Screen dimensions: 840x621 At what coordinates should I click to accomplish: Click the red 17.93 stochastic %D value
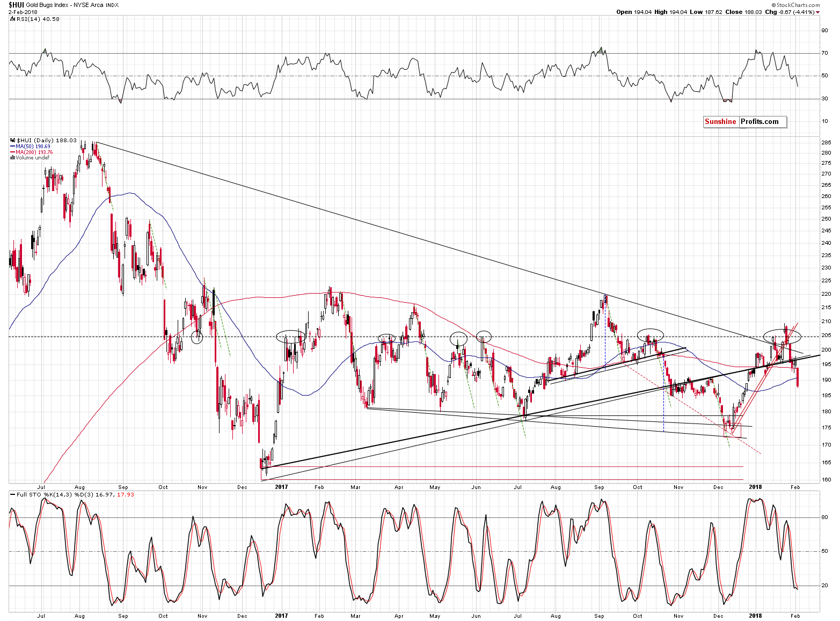click(126, 494)
